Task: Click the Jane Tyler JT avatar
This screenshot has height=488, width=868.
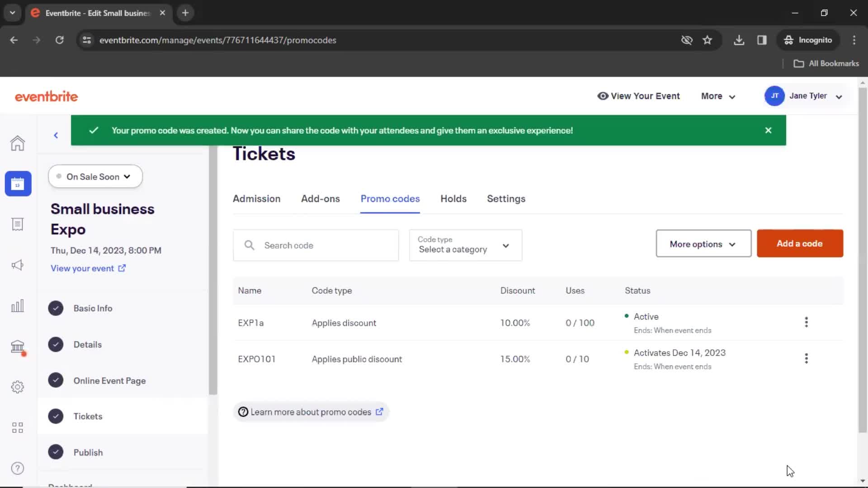Action: click(774, 96)
